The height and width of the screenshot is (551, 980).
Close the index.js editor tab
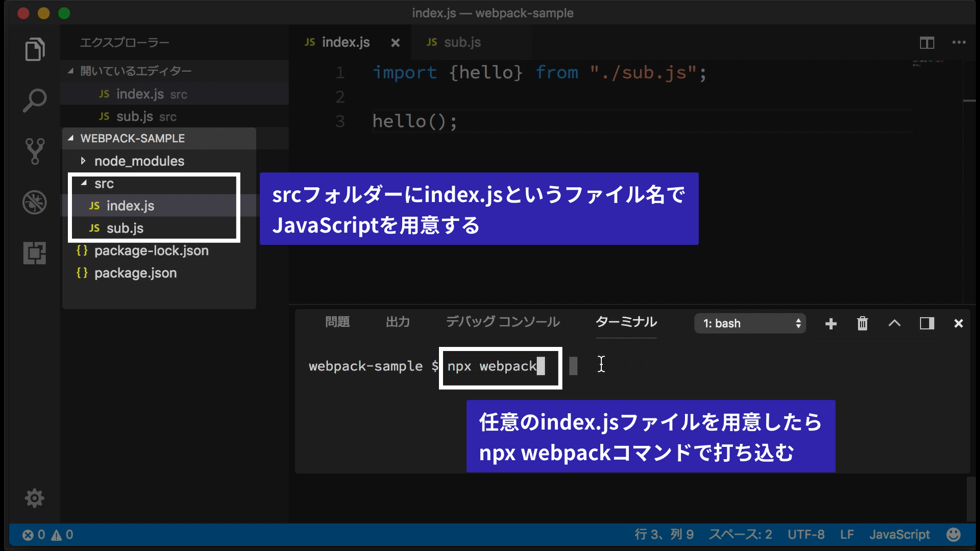pos(395,43)
